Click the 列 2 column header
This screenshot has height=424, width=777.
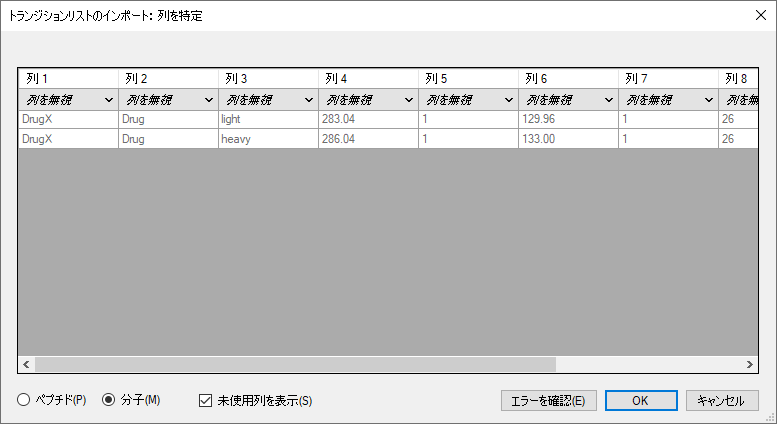pos(168,79)
